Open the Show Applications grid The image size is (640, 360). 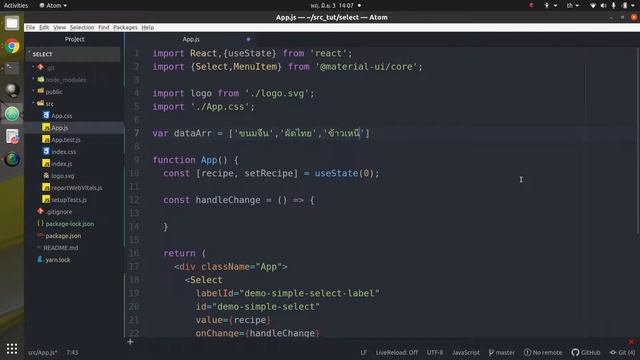12,349
